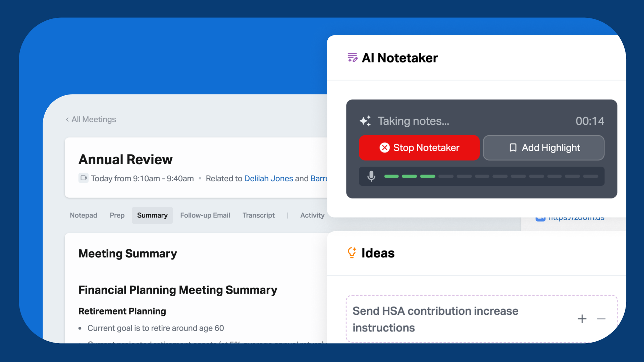Open the Follow-up Email tab

click(x=205, y=215)
